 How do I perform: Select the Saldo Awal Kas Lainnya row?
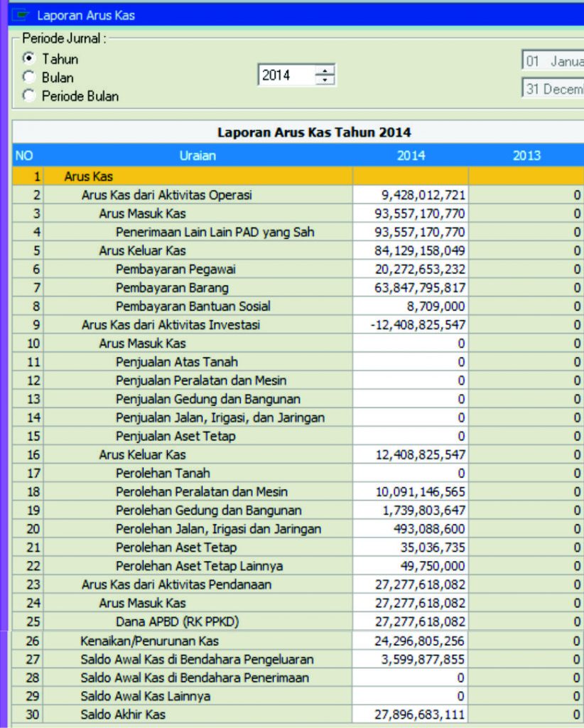(x=298, y=697)
